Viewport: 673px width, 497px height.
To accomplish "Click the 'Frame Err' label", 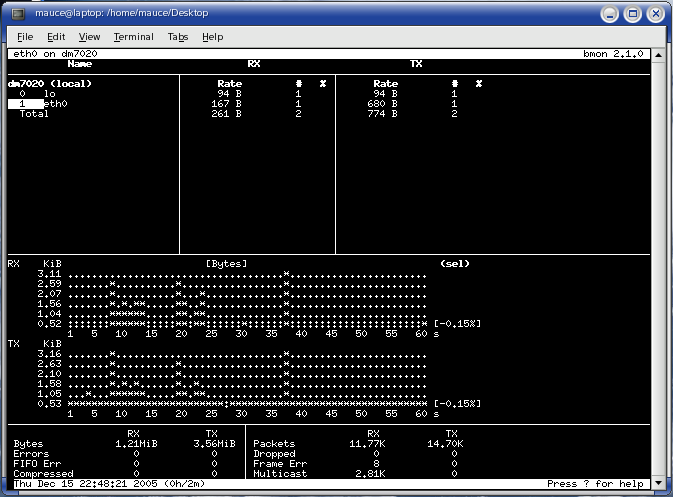I will (x=280, y=464).
